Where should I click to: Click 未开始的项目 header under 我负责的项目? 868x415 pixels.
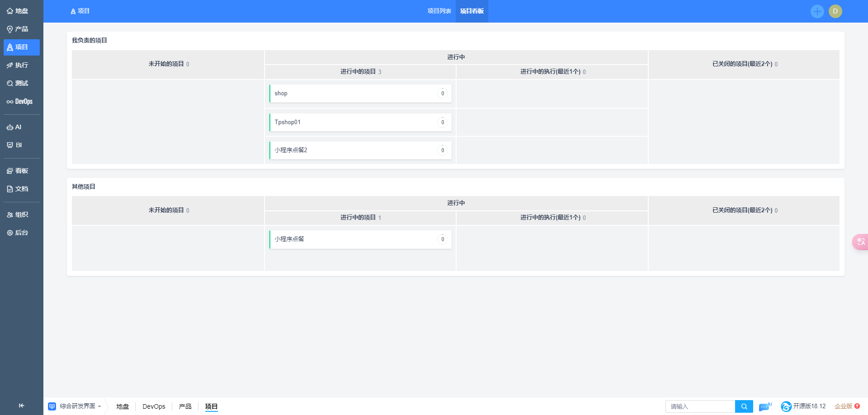169,64
